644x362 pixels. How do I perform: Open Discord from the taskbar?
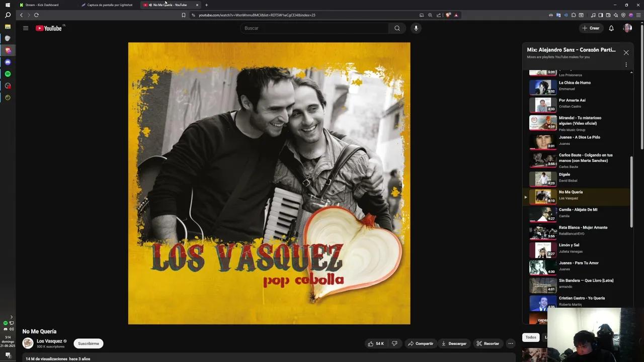pyautogui.click(x=8, y=62)
